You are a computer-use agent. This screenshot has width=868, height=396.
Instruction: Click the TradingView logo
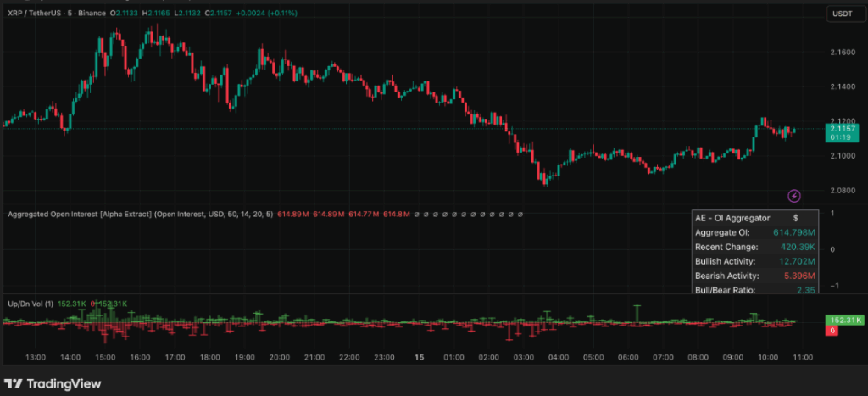pos(53,383)
